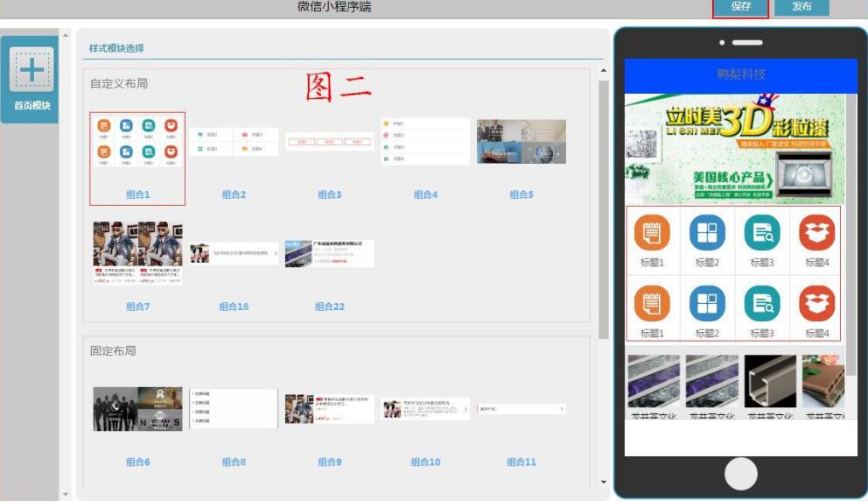Open the 组合22 layout label link
Viewport: 868px width, 501px height.
[x=330, y=307]
